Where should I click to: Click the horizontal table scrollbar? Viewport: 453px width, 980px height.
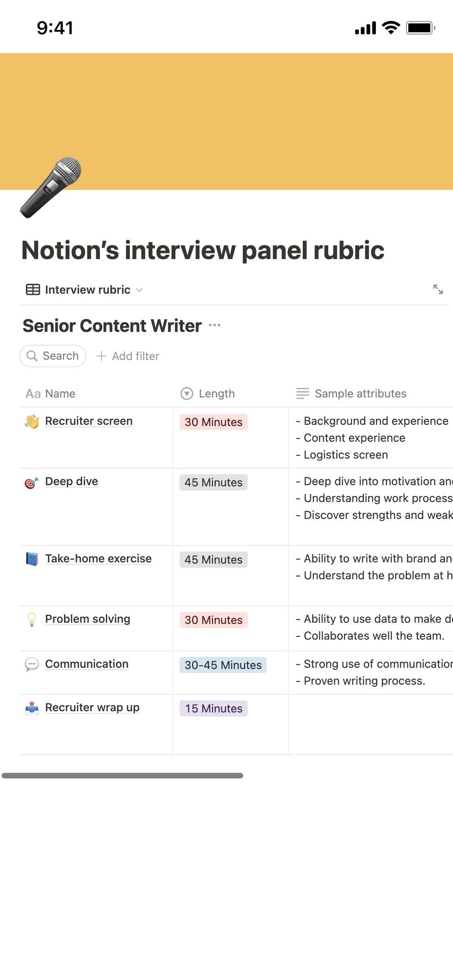coord(122,776)
